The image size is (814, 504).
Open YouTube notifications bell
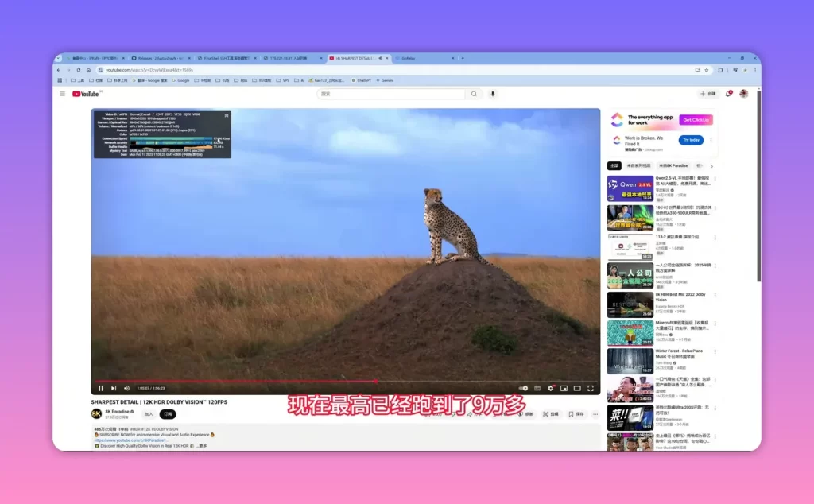(728, 94)
